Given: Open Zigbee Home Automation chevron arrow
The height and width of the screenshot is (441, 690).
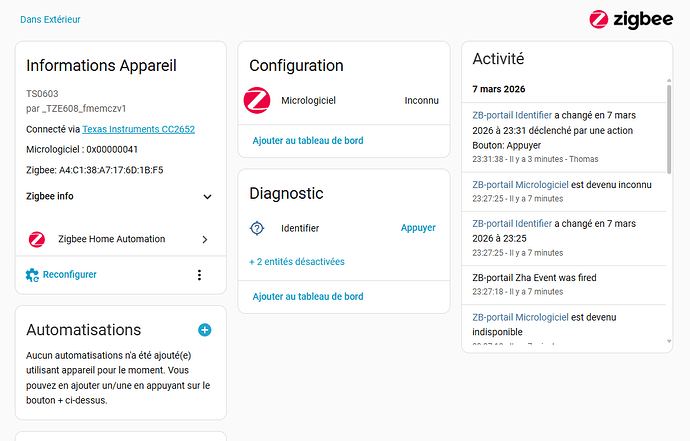Looking at the screenshot, I should coord(205,240).
